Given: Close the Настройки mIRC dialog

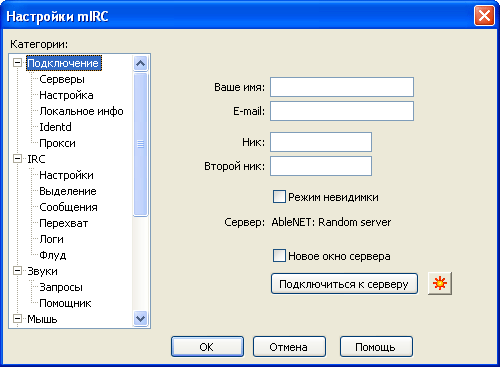Looking at the screenshot, I should (x=484, y=16).
